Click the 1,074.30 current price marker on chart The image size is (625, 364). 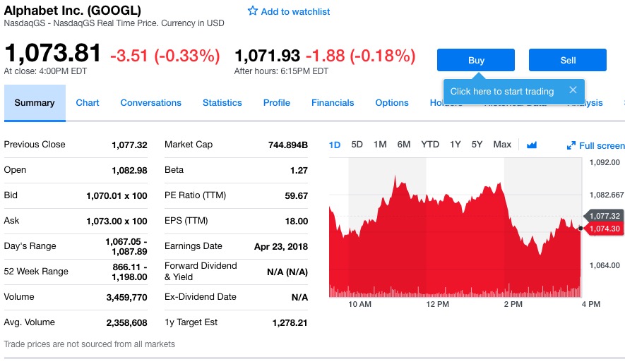click(604, 229)
